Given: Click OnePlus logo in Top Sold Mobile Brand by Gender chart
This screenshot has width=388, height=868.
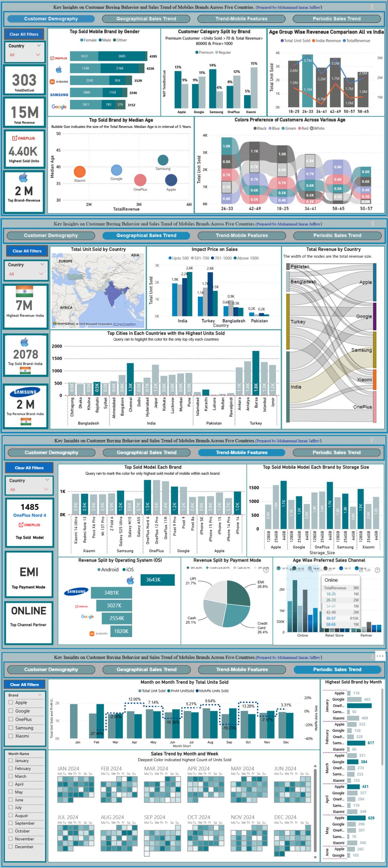Looking at the screenshot, I should coord(59,58).
